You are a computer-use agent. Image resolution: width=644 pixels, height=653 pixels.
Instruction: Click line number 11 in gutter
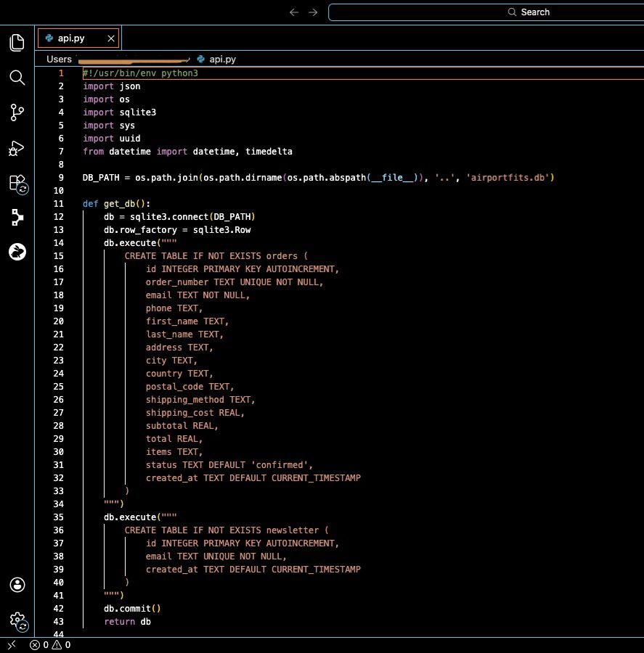pos(58,204)
